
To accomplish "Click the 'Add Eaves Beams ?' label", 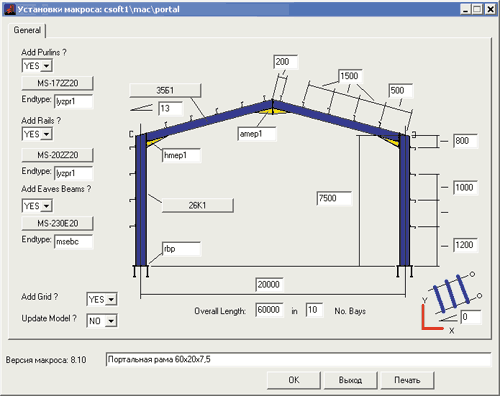I will point(56,189).
